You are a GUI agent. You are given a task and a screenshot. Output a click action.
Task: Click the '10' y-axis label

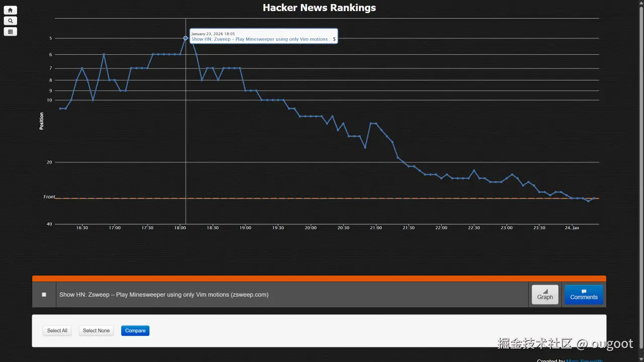click(49, 100)
